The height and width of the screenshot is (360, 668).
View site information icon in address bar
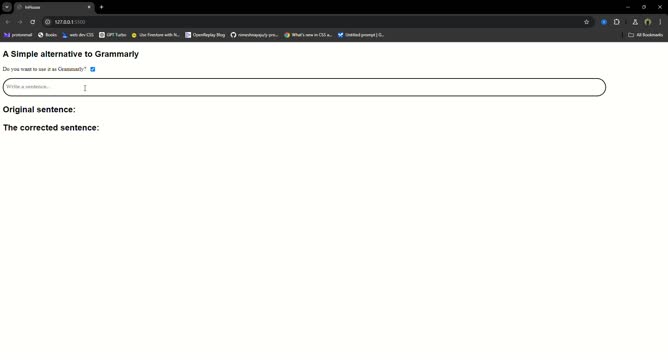48,22
